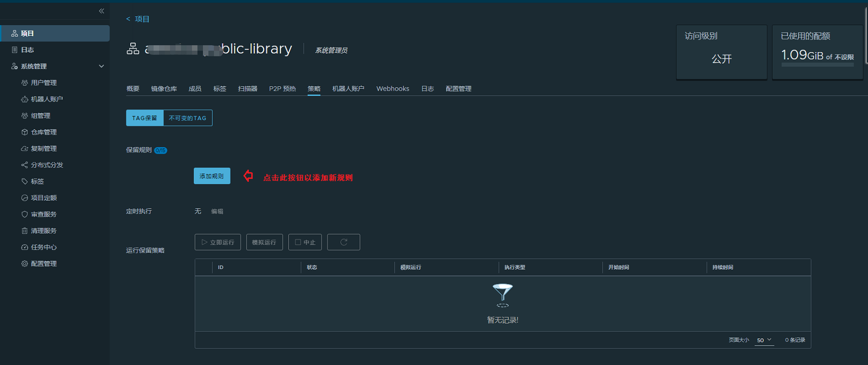Click the 执行类型 column header
Screen dimensions: 868x365
point(515,267)
